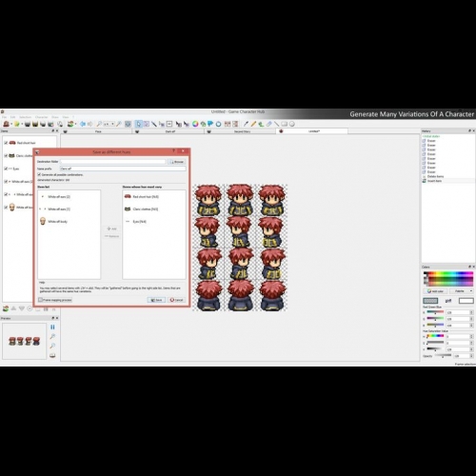Click the Add button between the lists
476x476 pixels.
coord(112,228)
